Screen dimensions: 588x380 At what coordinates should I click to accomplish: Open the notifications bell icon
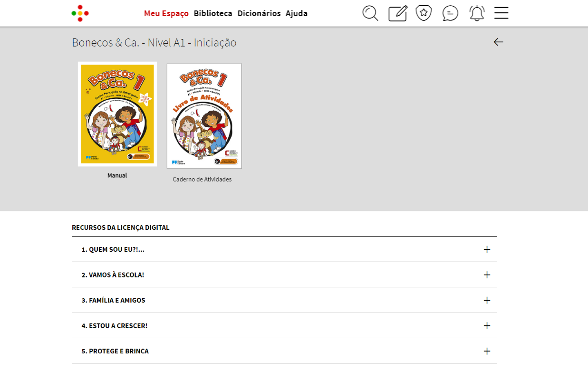pos(477,13)
